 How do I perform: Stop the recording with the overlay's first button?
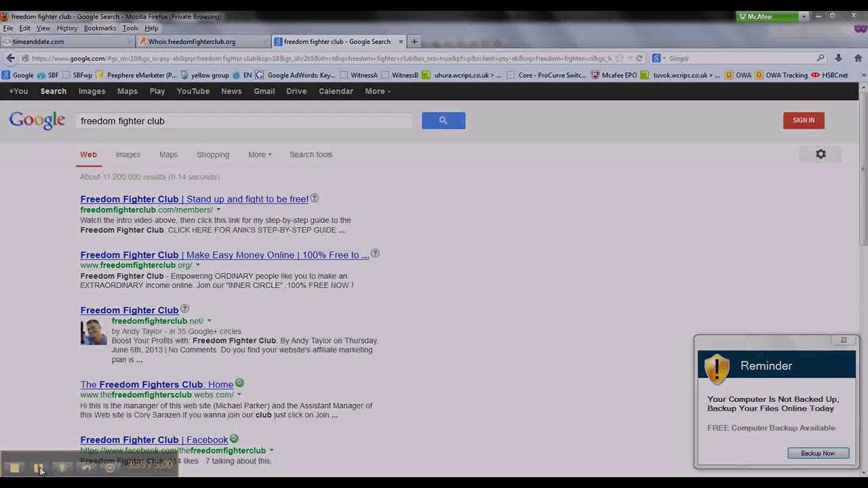pyautogui.click(x=14, y=468)
